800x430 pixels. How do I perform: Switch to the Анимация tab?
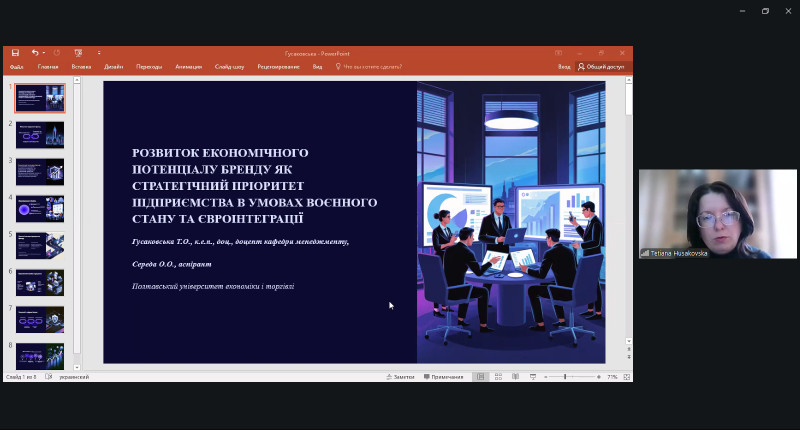(188, 67)
